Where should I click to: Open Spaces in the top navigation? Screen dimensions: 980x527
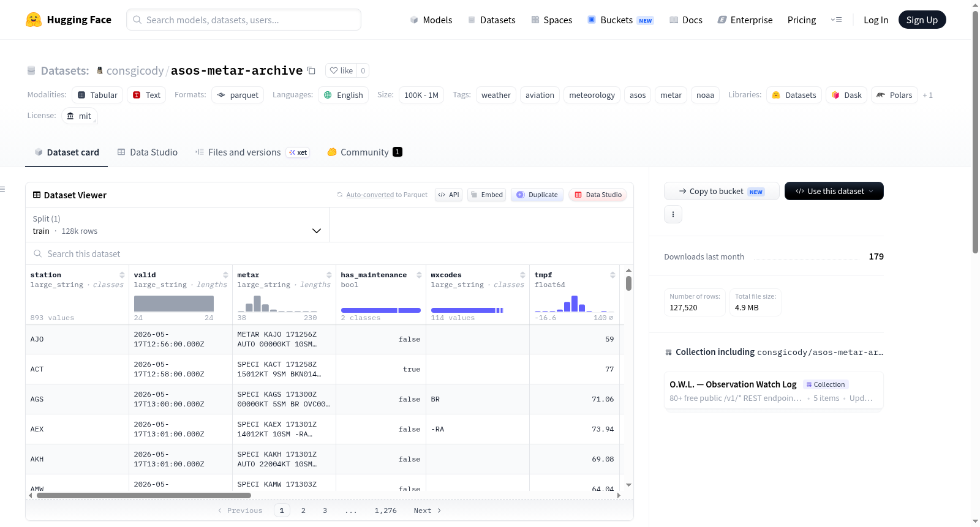[x=552, y=20]
